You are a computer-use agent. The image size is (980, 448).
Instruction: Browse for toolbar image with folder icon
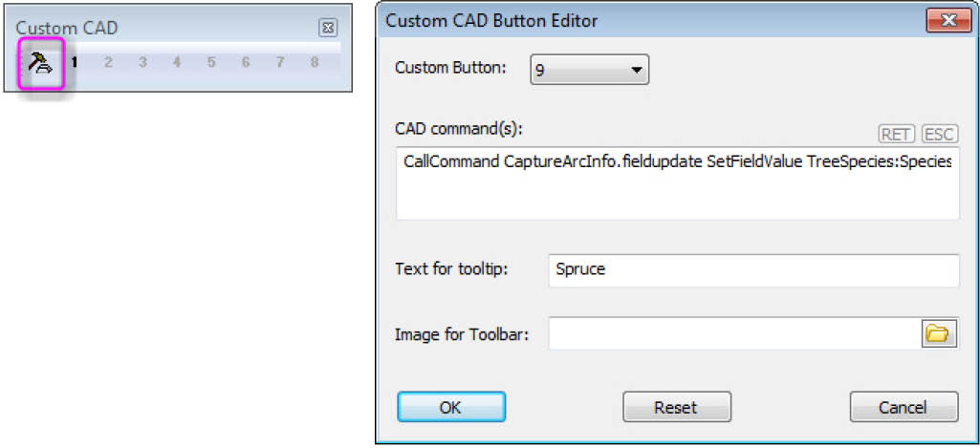pos(939,334)
